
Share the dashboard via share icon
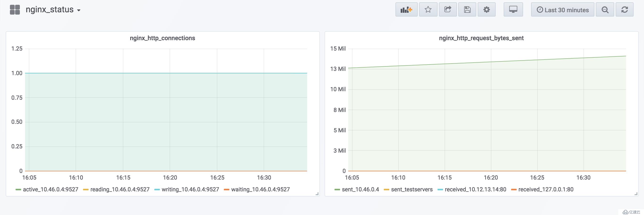[x=447, y=10]
